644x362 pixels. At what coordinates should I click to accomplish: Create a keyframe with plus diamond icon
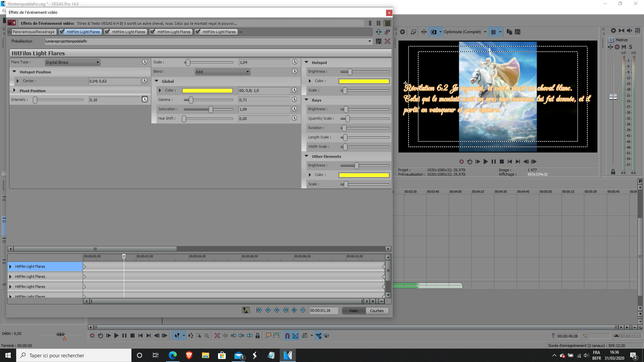pyautogui.click(x=294, y=310)
